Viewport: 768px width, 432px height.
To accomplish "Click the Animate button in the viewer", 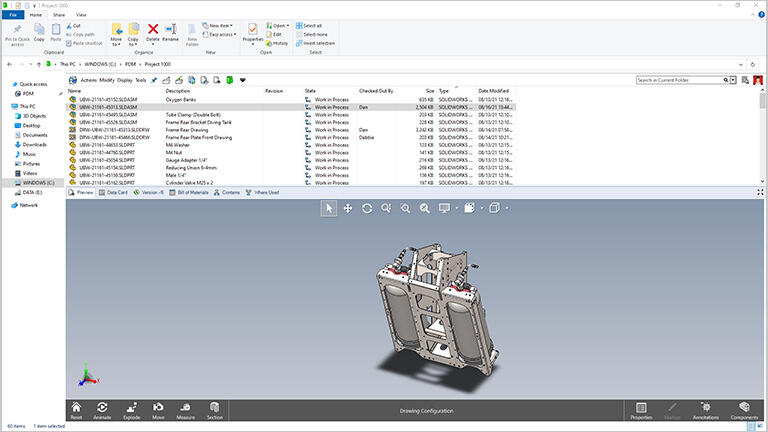I will [103, 410].
